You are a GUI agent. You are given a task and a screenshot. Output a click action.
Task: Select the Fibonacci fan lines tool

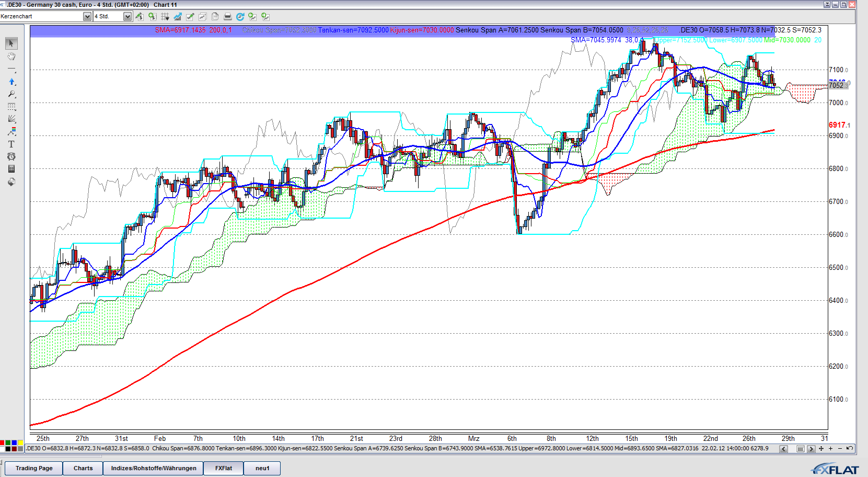11,119
